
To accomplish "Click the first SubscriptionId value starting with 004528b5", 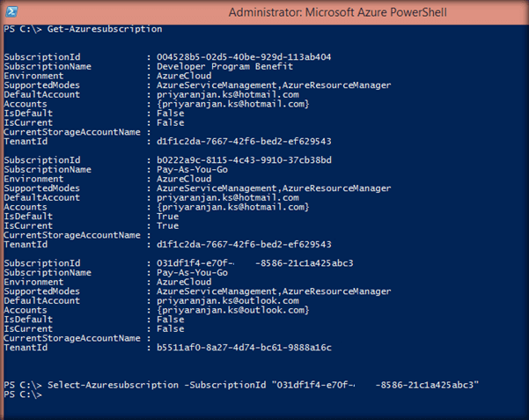I will pos(243,56).
